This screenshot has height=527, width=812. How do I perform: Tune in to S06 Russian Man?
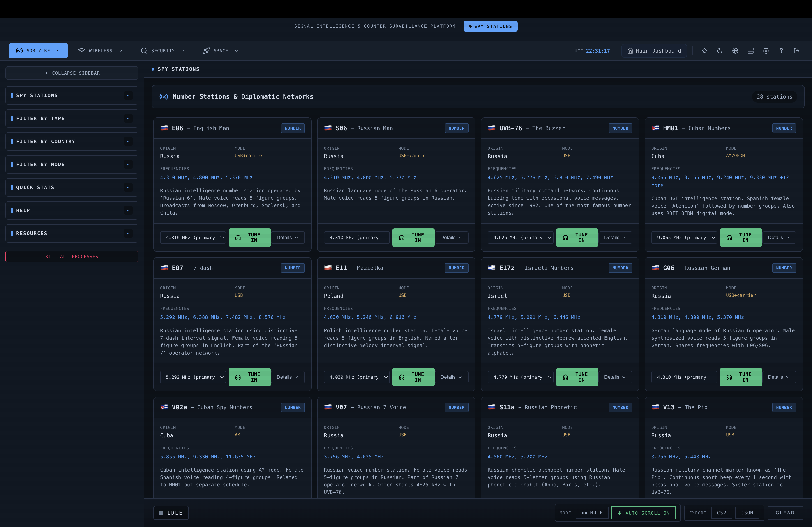click(x=413, y=237)
